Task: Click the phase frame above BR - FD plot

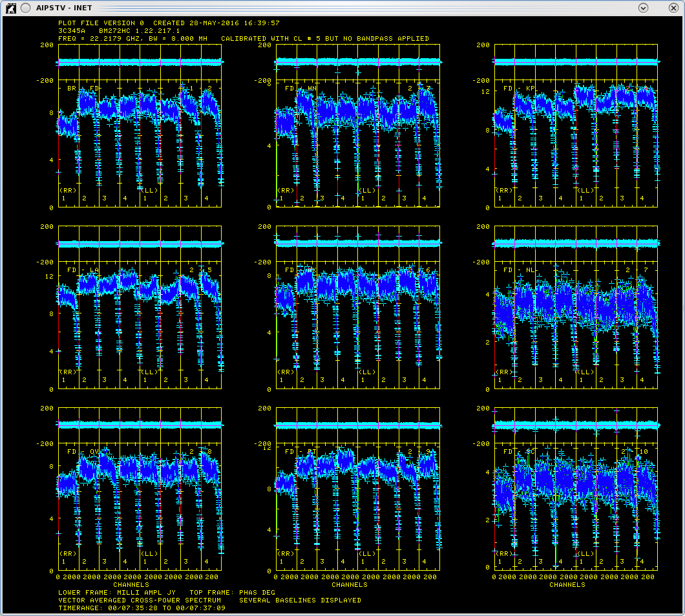Action: (x=140, y=63)
